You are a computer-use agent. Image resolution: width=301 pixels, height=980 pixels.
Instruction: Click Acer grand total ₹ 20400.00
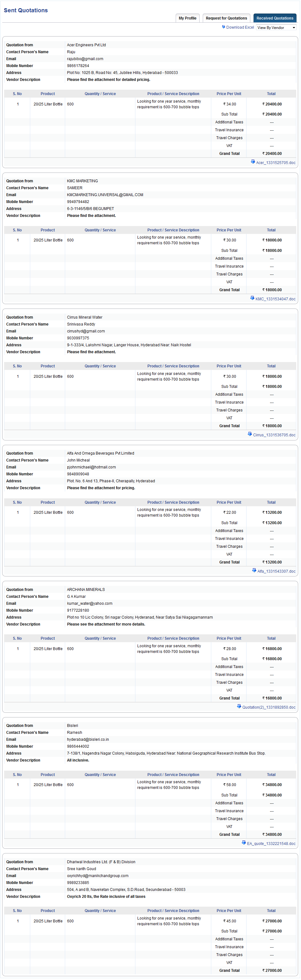[272, 154]
